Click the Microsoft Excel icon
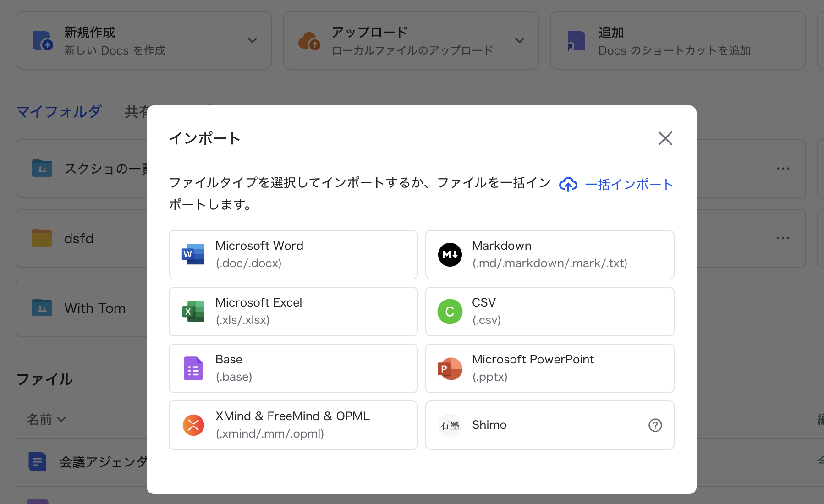 (x=193, y=312)
